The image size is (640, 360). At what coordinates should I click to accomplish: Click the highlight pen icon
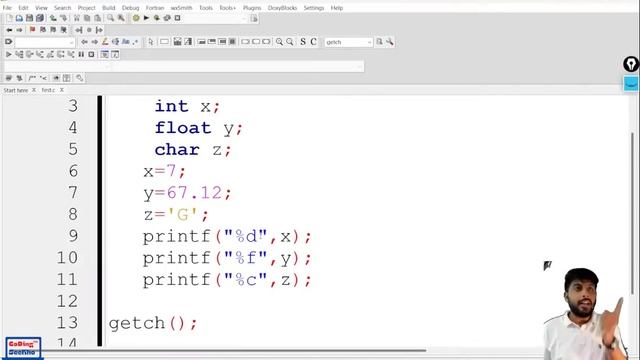coord(105,42)
